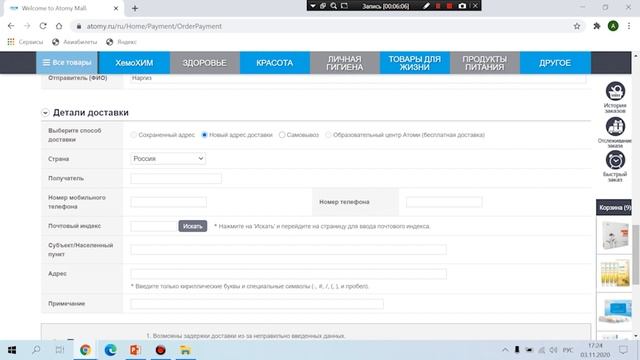The width and height of the screenshot is (640, 360).
Task: Open the quick order clock icon
Action: (615, 160)
